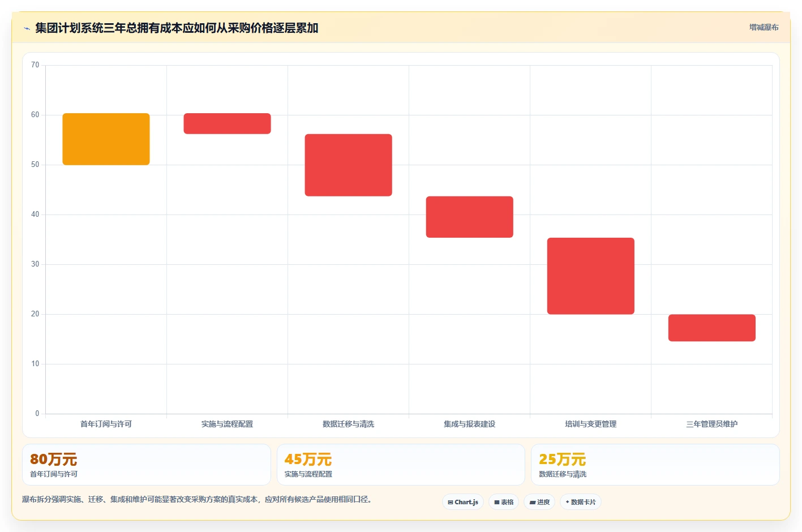Viewport: 802px width, 532px height.
Task: Click the y-axis value 50
Action: 35,165
